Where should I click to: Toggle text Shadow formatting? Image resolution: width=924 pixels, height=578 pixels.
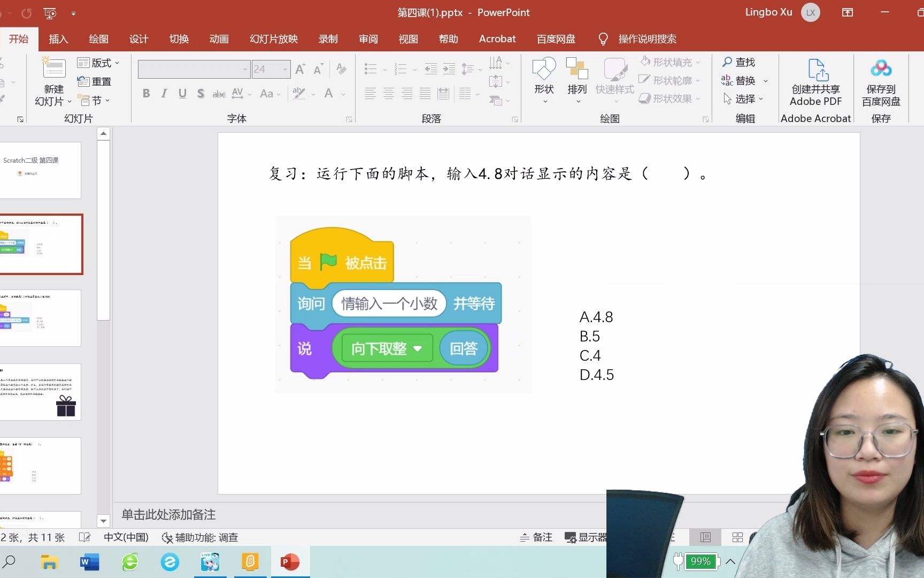click(x=201, y=94)
